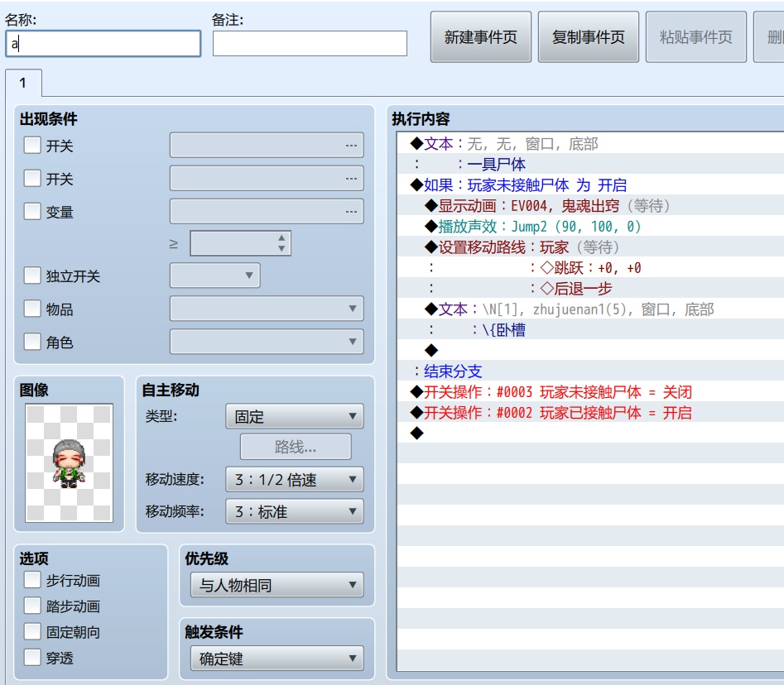Enable the 角色 condition checkbox

(x=32, y=342)
